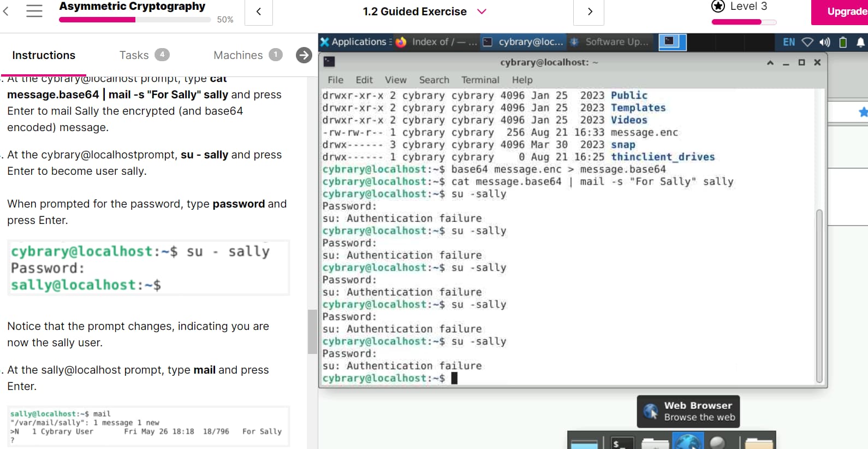Click the notification bell icon
The image size is (868, 449).
(860, 42)
